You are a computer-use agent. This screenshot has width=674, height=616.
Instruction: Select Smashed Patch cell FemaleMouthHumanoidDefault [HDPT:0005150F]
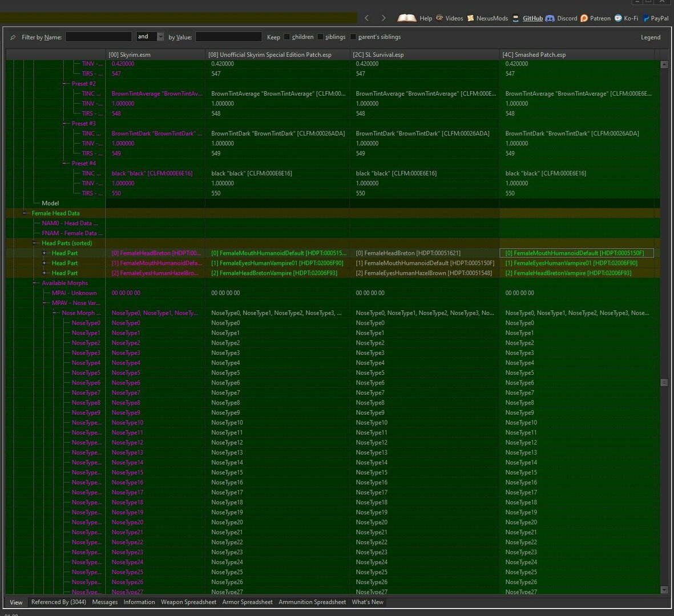(x=576, y=253)
